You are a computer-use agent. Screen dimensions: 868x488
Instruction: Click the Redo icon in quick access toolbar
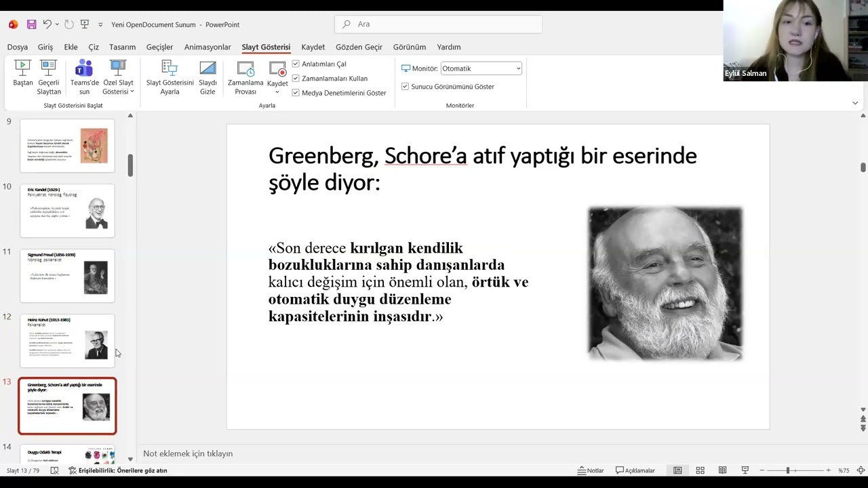tap(68, 24)
